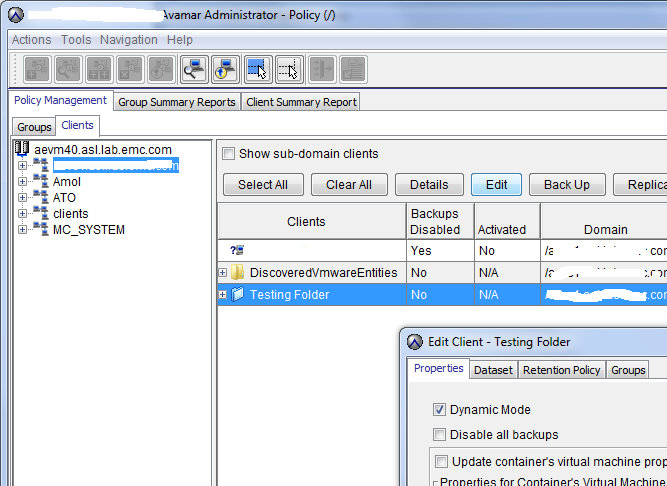Sort by the Clients column header
The width and height of the screenshot is (667, 486).
(x=312, y=221)
